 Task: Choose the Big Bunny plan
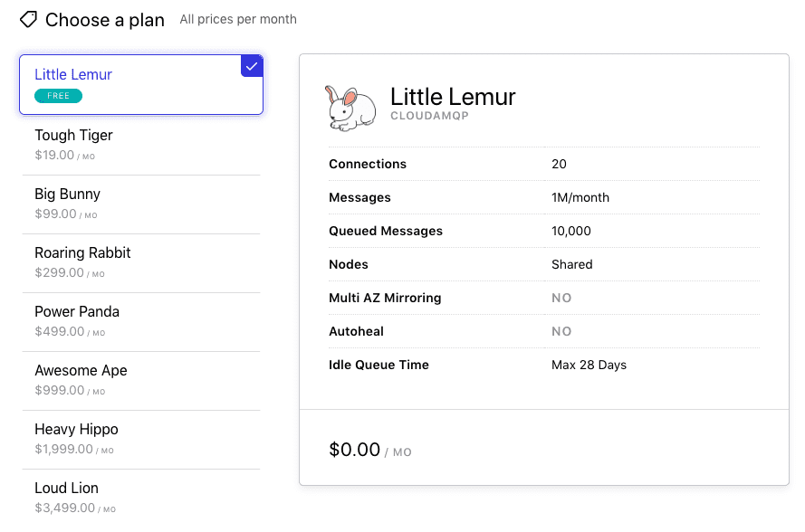point(140,204)
